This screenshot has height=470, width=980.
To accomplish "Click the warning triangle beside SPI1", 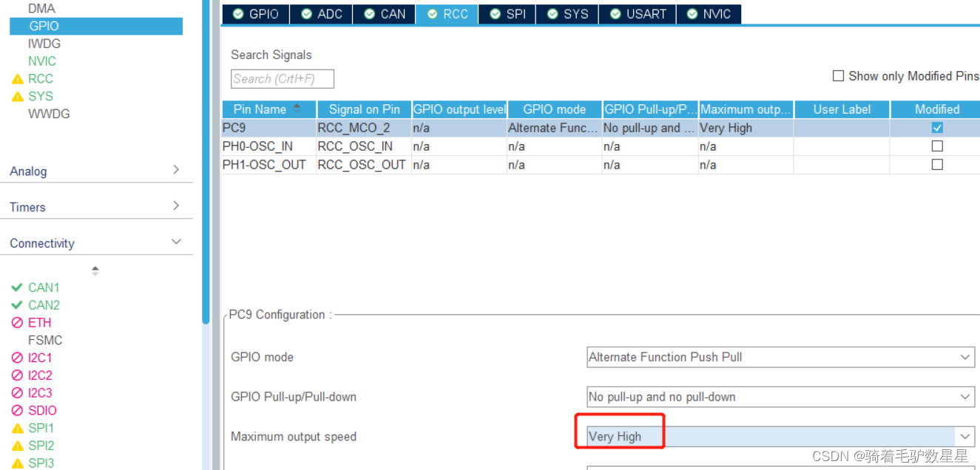I will tap(17, 428).
